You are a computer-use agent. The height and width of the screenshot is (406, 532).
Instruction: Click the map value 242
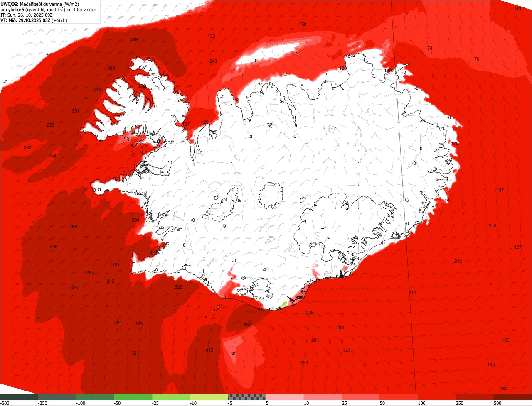click(x=347, y=351)
